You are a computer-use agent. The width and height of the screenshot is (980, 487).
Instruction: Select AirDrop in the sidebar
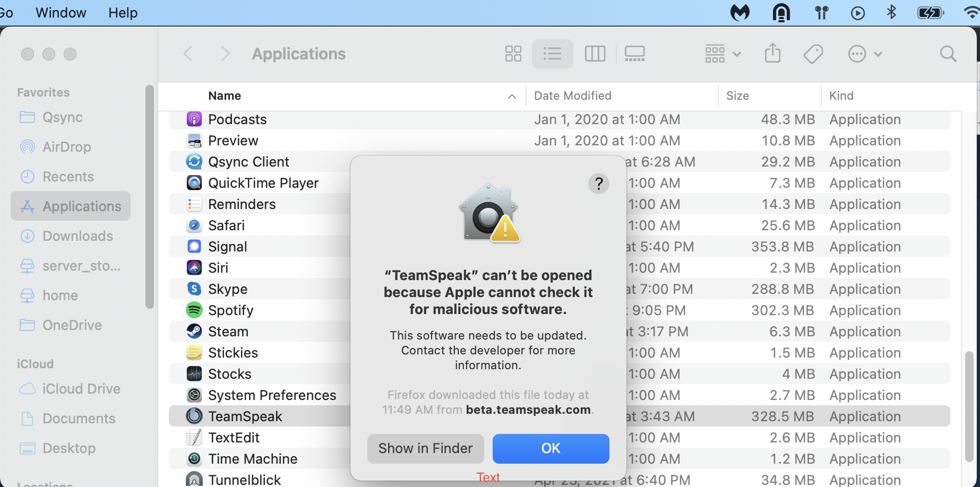tap(66, 147)
